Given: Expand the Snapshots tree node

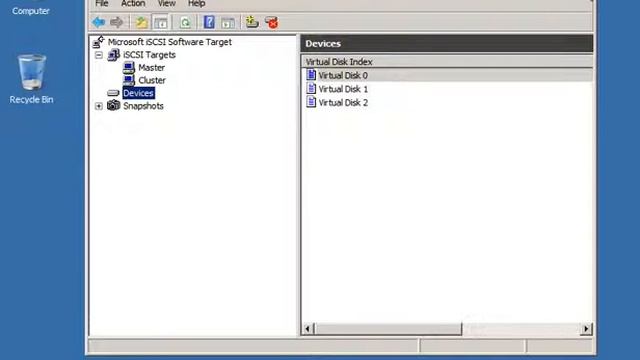Looking at the screenshot, I should pos(99,106).
